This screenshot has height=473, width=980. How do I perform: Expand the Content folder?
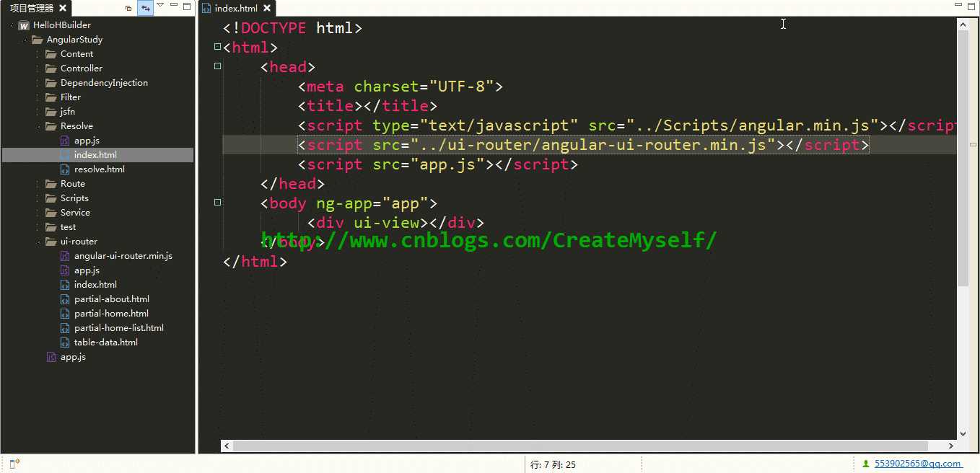coord(38,54)
